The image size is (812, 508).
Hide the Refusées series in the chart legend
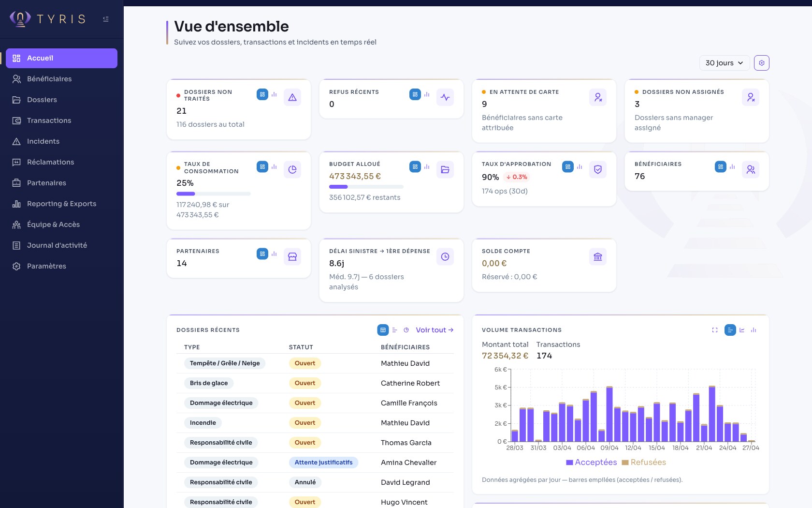[644, 462]
